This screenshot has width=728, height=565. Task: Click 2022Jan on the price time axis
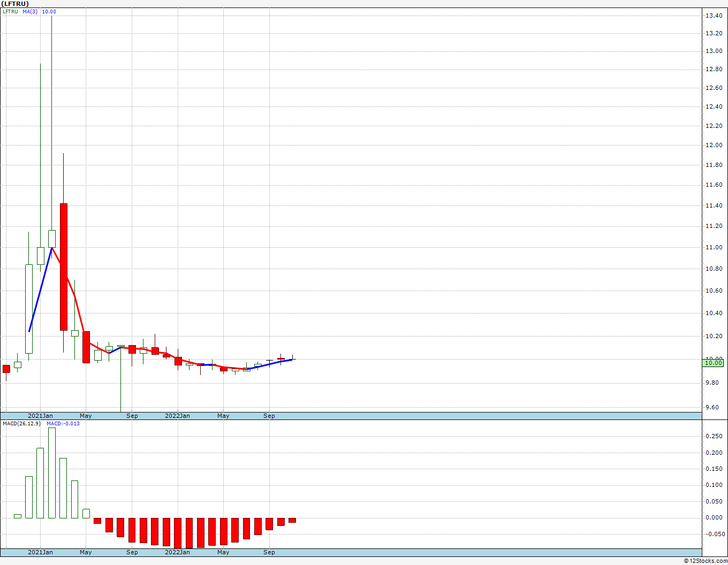click(x=177, y=416)
